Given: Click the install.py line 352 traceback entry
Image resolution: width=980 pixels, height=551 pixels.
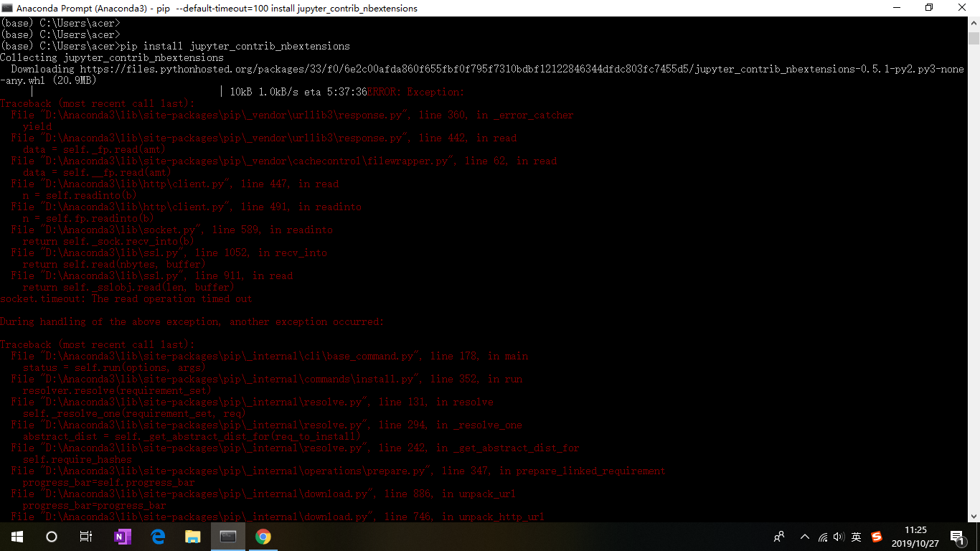Looking at the screenshot, I should [267, 379].
